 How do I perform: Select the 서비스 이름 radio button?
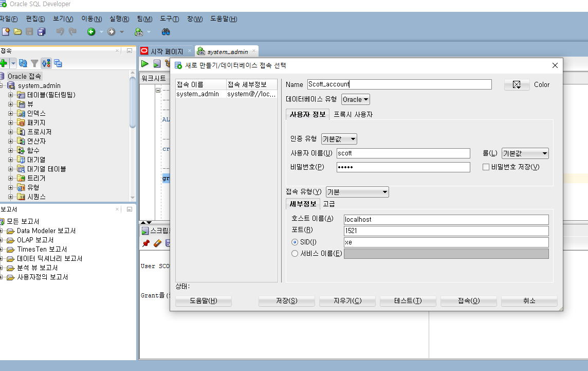pos(295,254)
